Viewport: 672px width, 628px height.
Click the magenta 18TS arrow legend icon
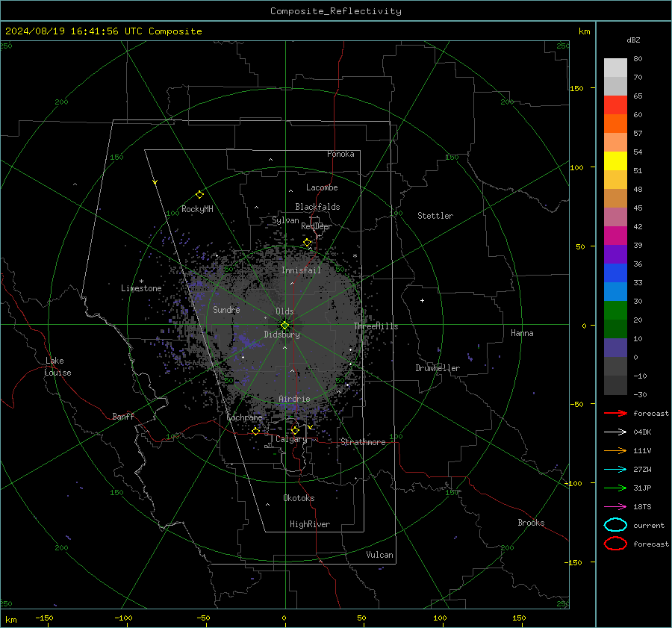click(x=615, y=507)
